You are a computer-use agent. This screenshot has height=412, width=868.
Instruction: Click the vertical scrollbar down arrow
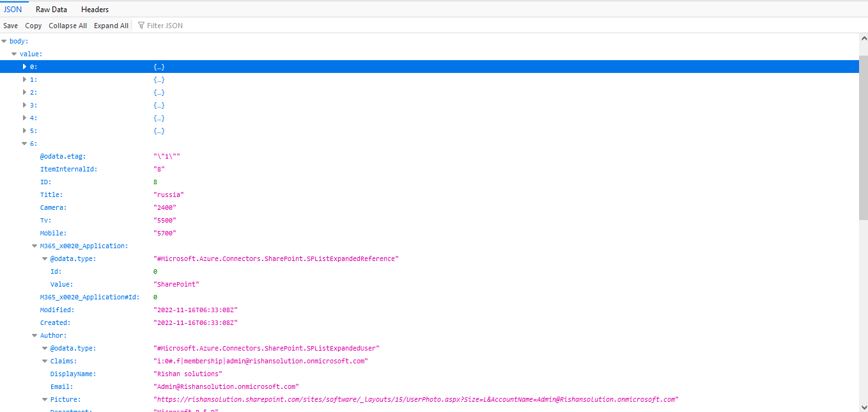(x=863, y=407)
